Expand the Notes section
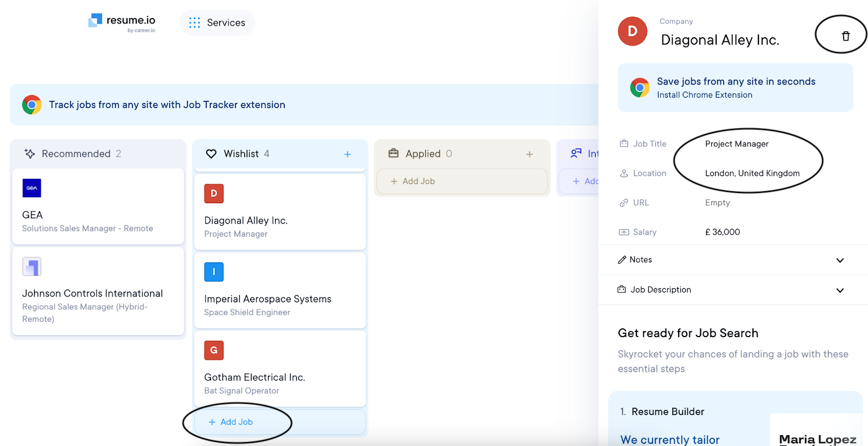The width and height of the screenshot is (868, 446). [x=839, y=260]
